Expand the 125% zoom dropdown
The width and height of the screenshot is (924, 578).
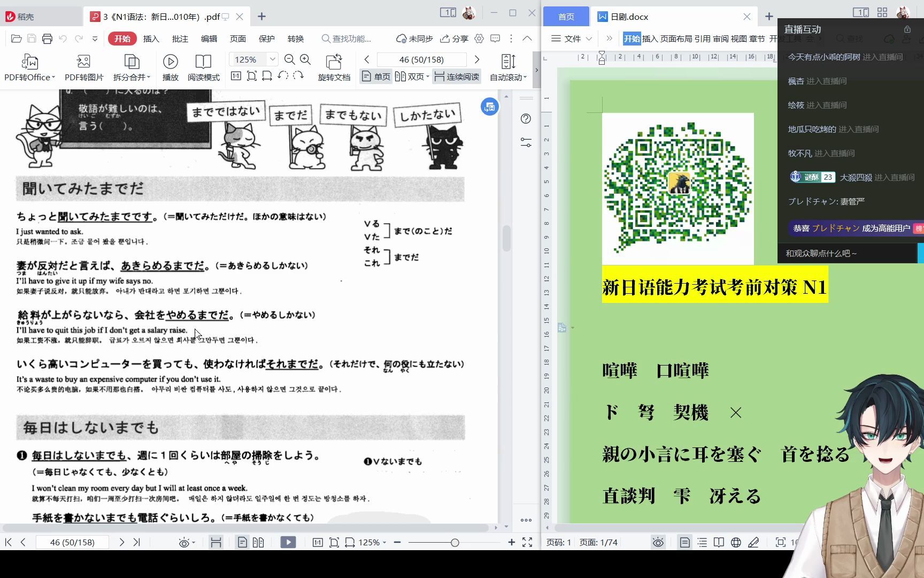272,59
